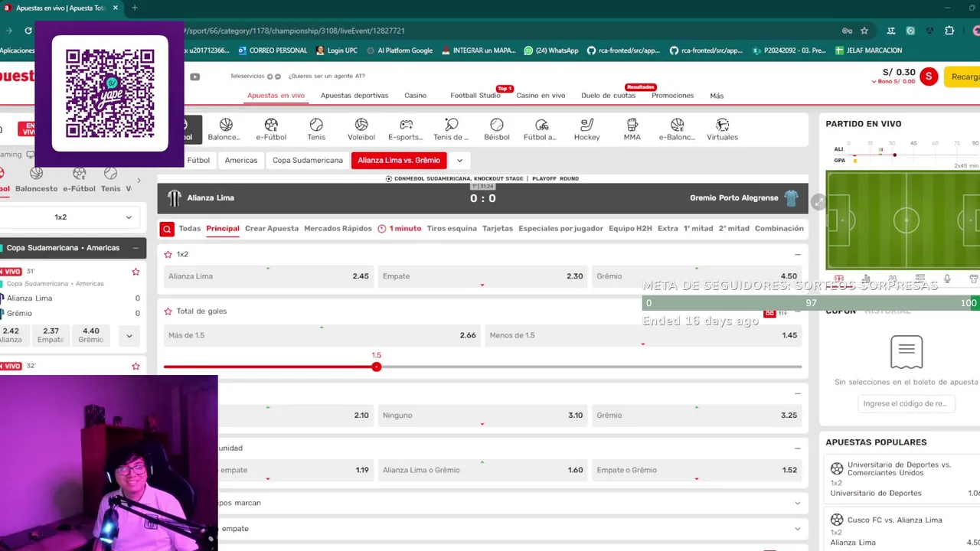Click the browser address bar URL
The height and width of the screenshot is (551, 980).
294,31
